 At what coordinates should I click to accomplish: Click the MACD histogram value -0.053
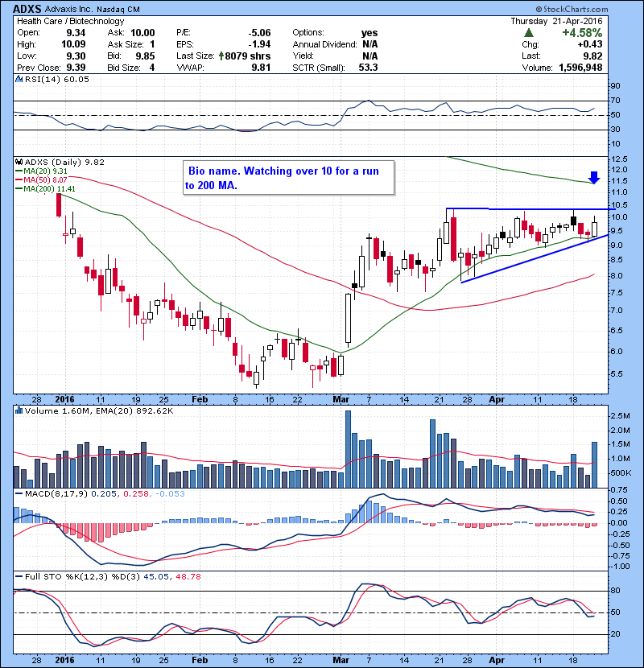[x=170, y=494]
